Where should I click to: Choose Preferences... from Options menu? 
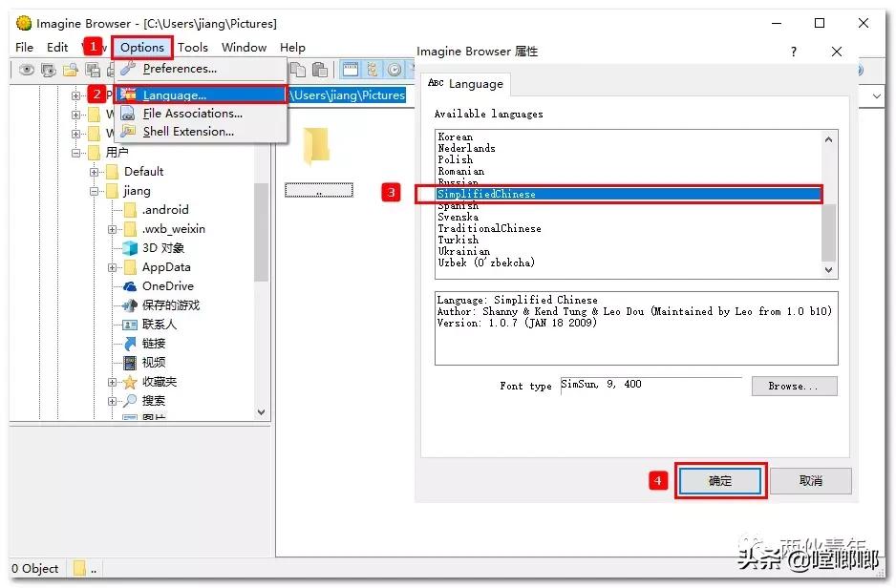coord(200,69)
